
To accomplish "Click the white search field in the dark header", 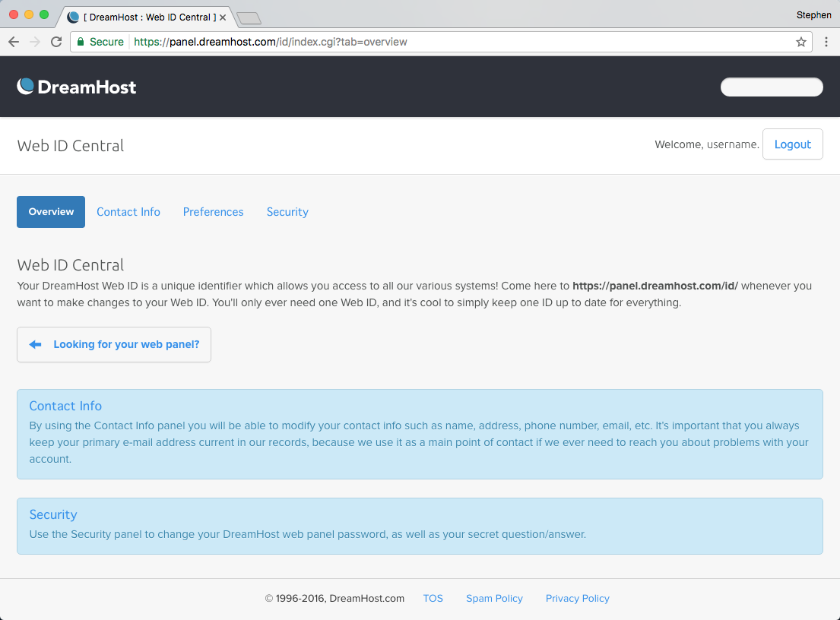I will (x=772, y=87).
